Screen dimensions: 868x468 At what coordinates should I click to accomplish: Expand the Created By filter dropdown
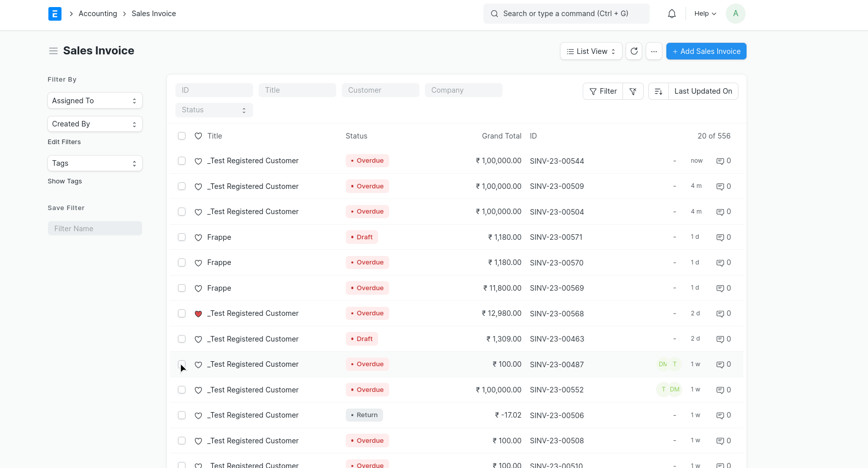pos(95,124)
